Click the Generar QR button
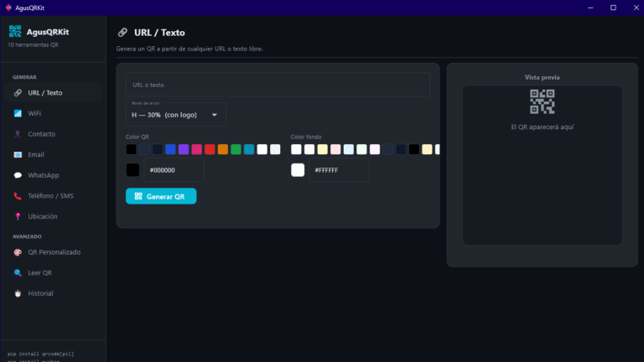Viewport: 644px width, 362px height. click(x=161, y=196)
